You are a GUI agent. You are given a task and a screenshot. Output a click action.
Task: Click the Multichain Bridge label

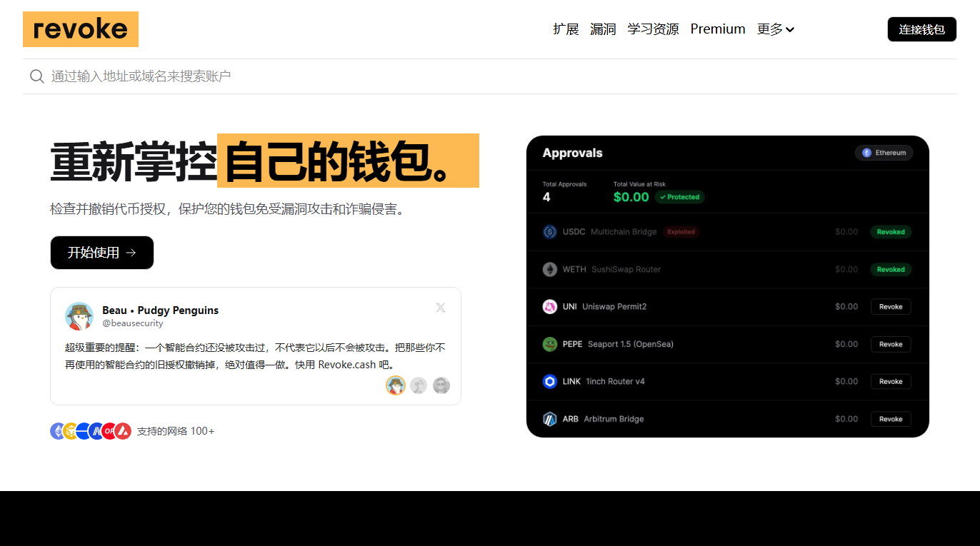624,232
